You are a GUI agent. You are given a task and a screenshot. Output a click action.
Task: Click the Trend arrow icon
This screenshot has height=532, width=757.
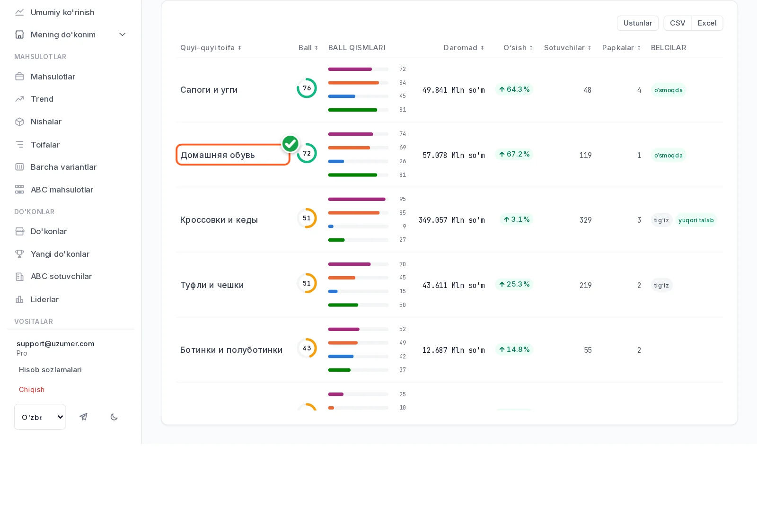pyautogui.click(x=19, y=99)
